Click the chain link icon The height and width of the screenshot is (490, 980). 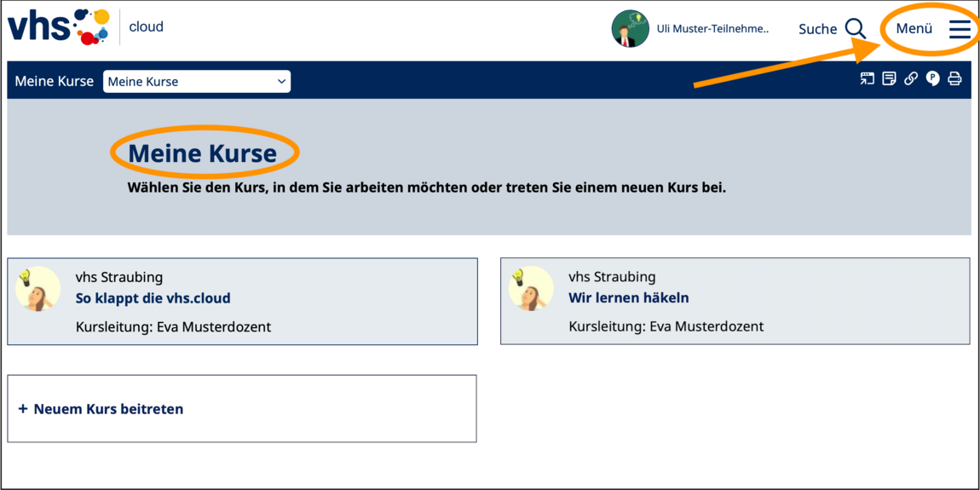(x=911, y=79)
